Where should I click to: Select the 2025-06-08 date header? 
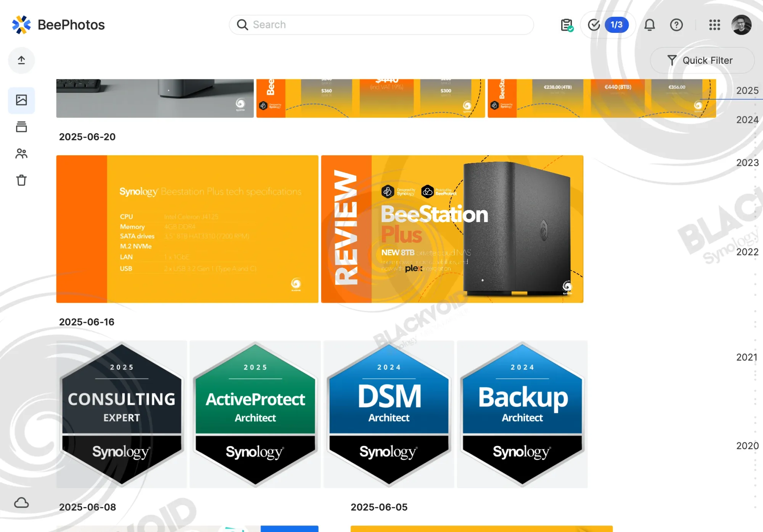[x=87, y=507]
